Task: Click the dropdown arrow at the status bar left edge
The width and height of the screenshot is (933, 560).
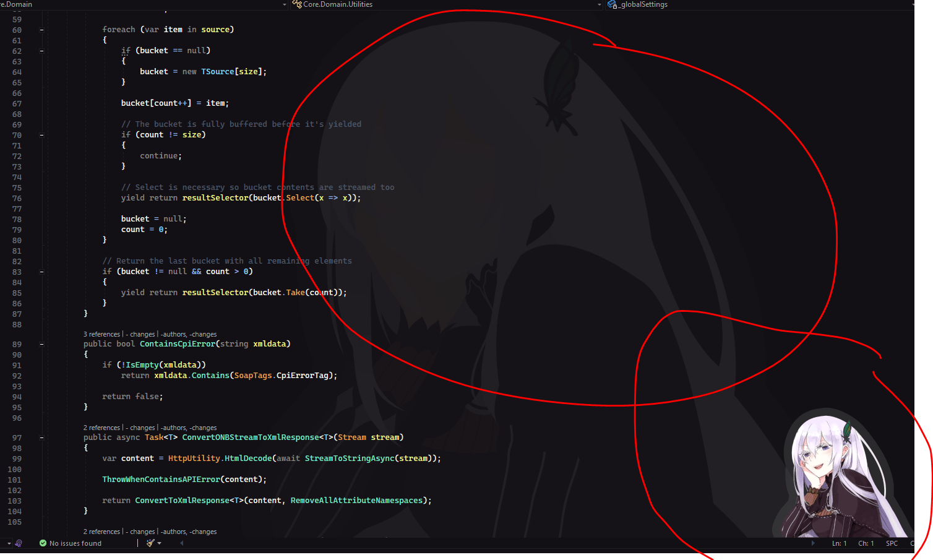Action: 7,543
